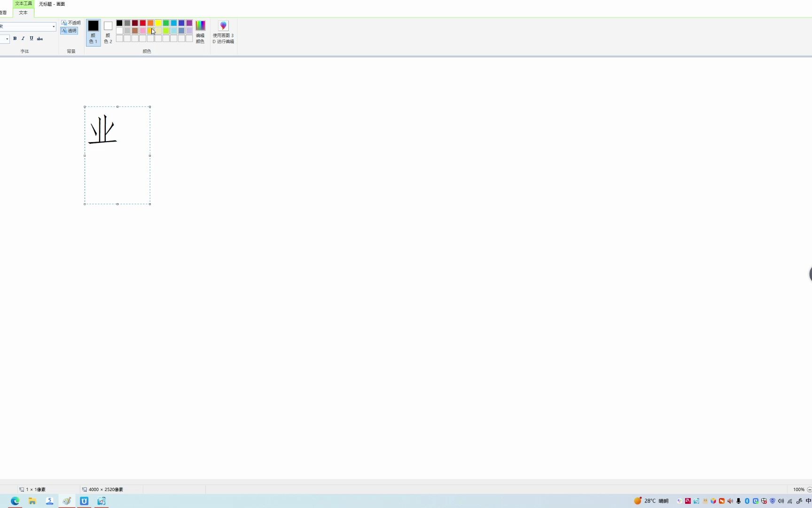Pick the yellow color swatch
Viewport: 812px width, 508px height.
[158, 23]
